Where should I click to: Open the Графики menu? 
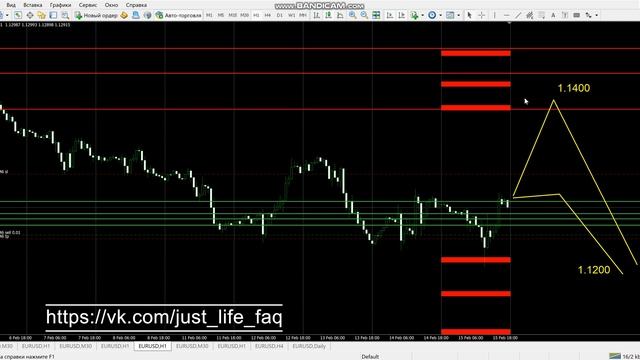click(60, 5)
